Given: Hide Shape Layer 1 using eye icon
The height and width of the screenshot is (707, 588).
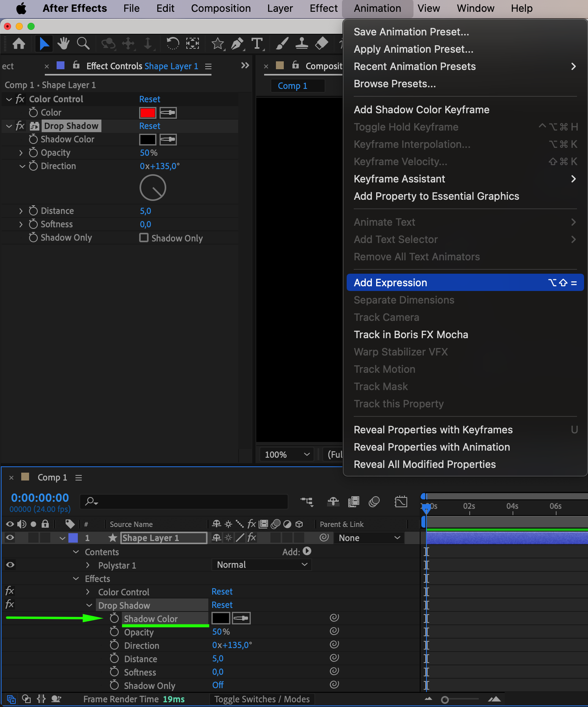Looking at the screenshot, I should (x=10, y=538).
